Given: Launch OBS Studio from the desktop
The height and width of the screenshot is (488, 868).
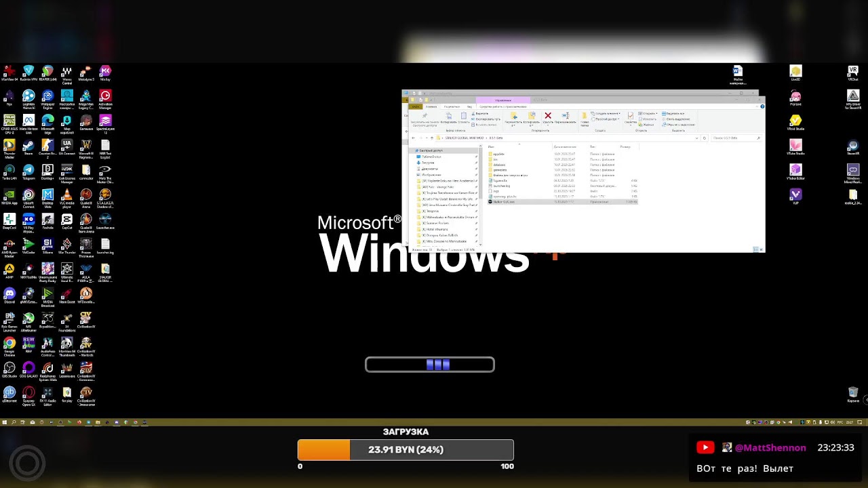Looking at the screenshot, I should 9,369.
